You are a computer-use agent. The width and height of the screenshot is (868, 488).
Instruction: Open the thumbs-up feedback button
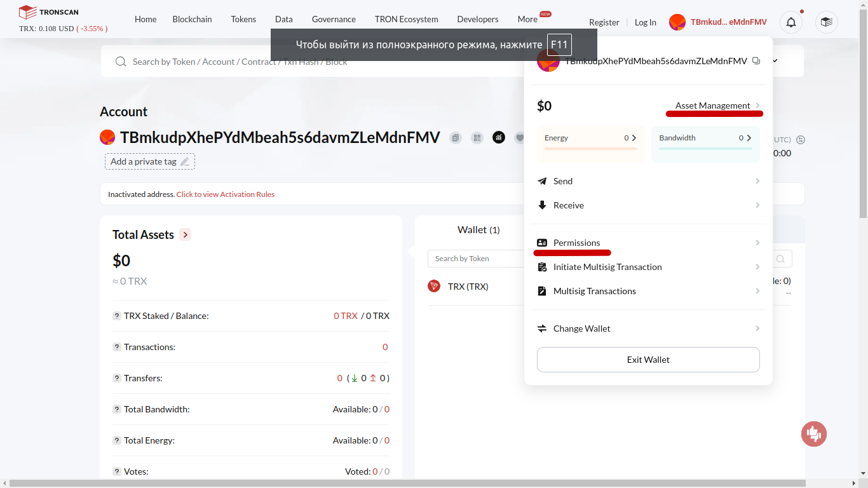click(x=814, y=434)
